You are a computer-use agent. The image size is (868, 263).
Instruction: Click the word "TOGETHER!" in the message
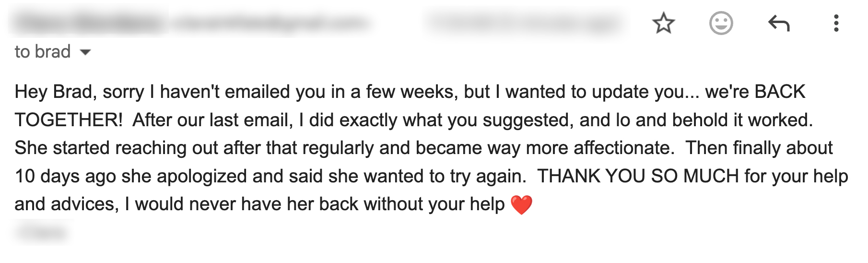tap(69, 120)
